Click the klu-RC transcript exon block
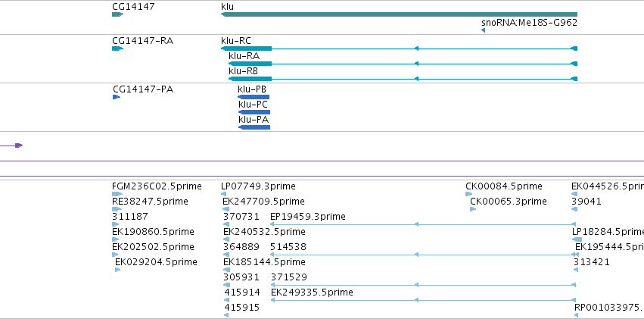 point(247,48)
